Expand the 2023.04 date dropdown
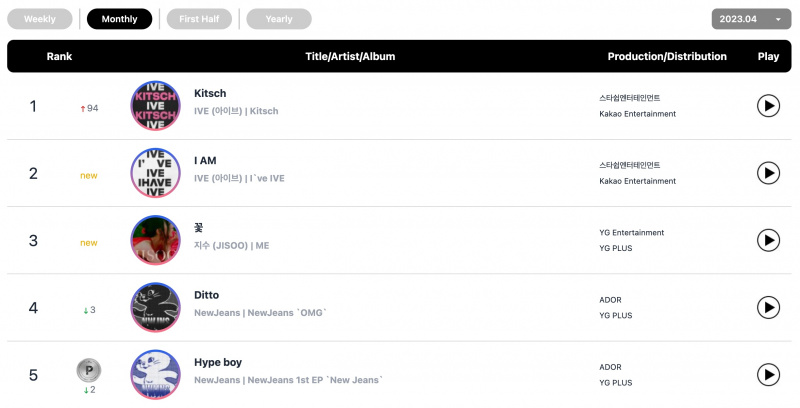The height and width of the screenshot is (408, 800). click(x=752, y=19)
